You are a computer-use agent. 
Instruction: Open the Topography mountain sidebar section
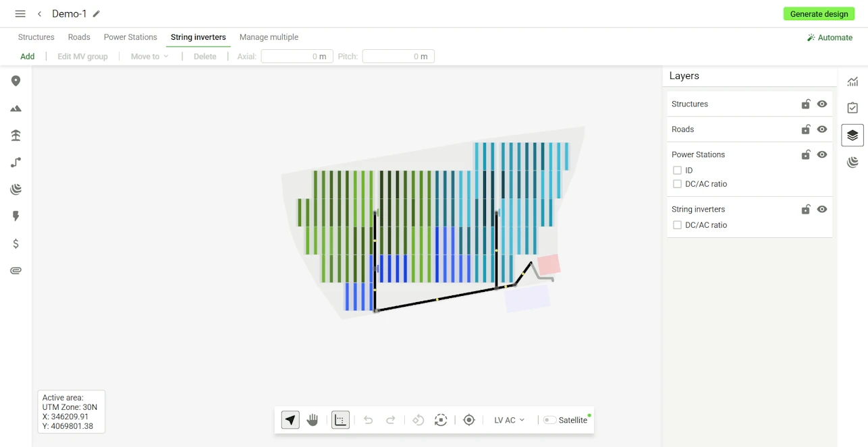16,108
